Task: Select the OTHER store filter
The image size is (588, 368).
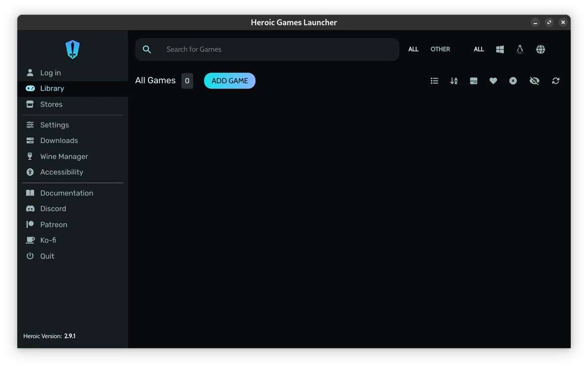Action: click(x=440, y=49)
